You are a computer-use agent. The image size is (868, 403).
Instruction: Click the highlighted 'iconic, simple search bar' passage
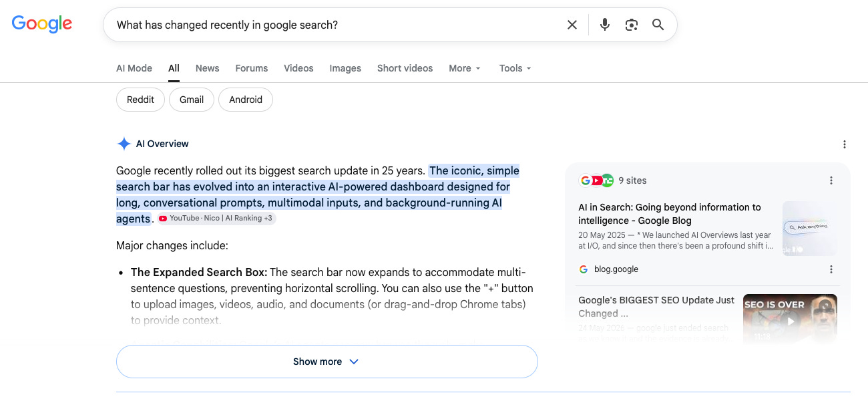(318, 194)
